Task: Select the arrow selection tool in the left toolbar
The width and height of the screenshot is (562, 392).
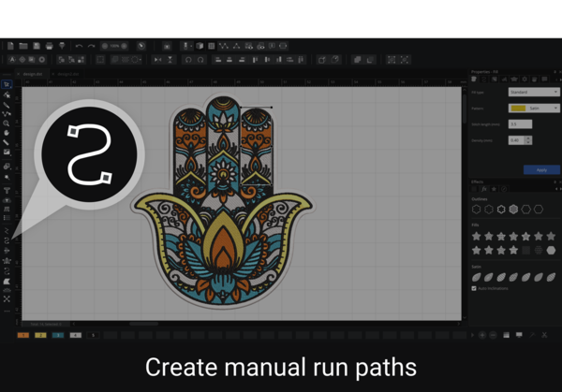Action: click(7, 85)
